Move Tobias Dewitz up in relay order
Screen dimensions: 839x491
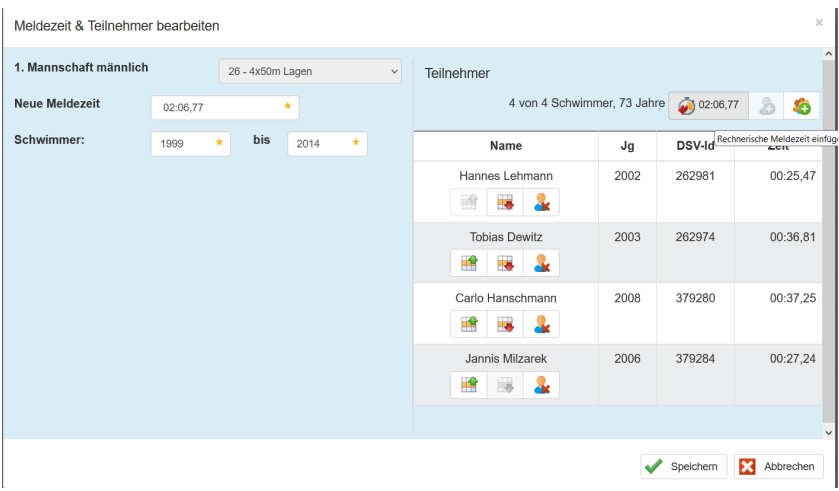[x=468, y=263]
